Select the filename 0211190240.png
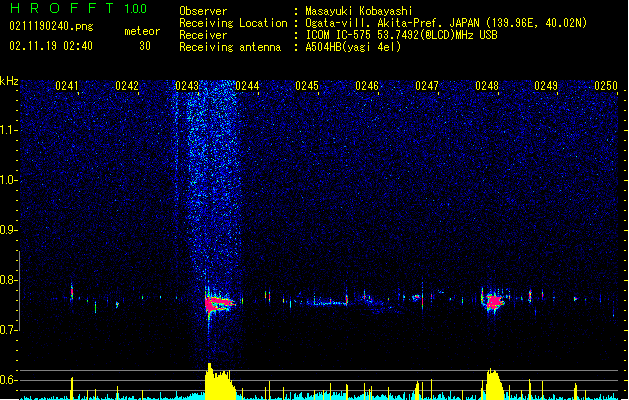629x400 pixels. 51,26
